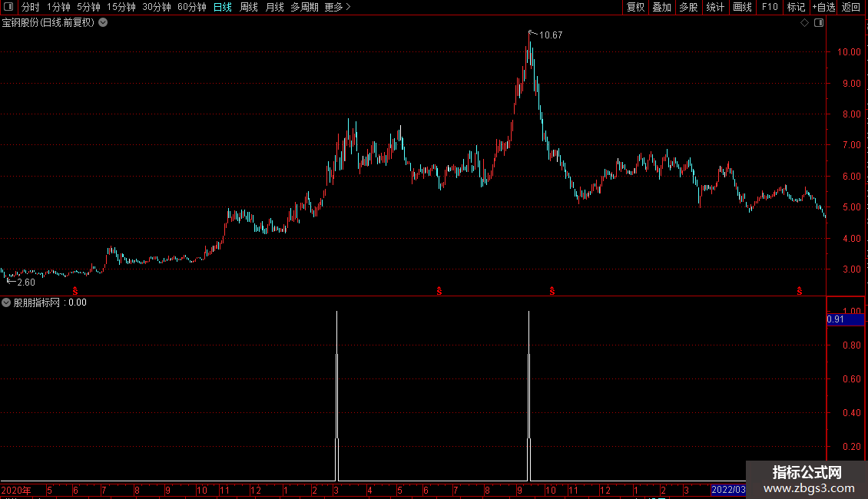868x499 pixels.
Task: Open the 股朋指标网 indicator dropdown
Action: tap(6, 302)
